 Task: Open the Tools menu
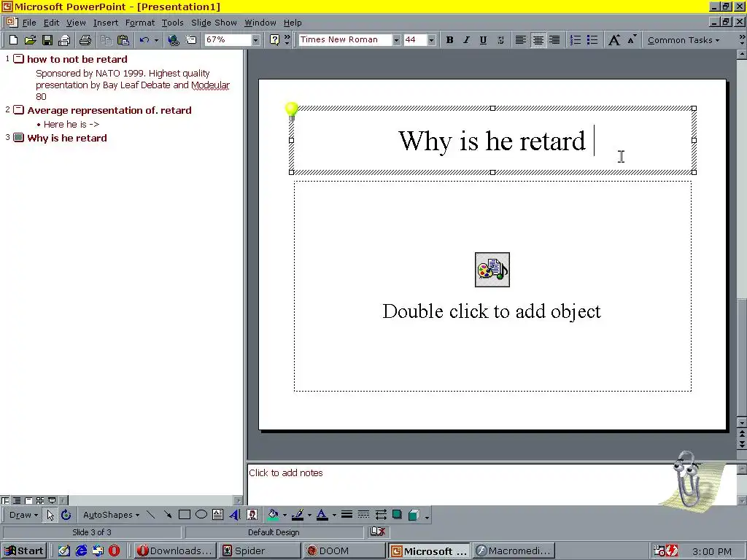[x=172, y=23]
